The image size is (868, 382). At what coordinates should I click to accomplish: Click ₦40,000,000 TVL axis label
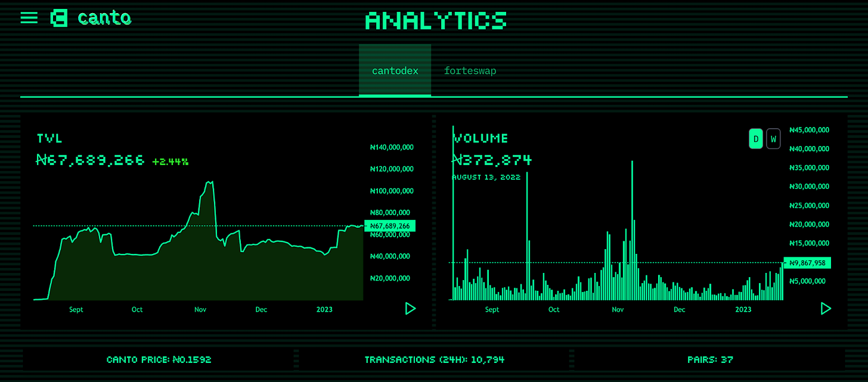click(390, 256)
